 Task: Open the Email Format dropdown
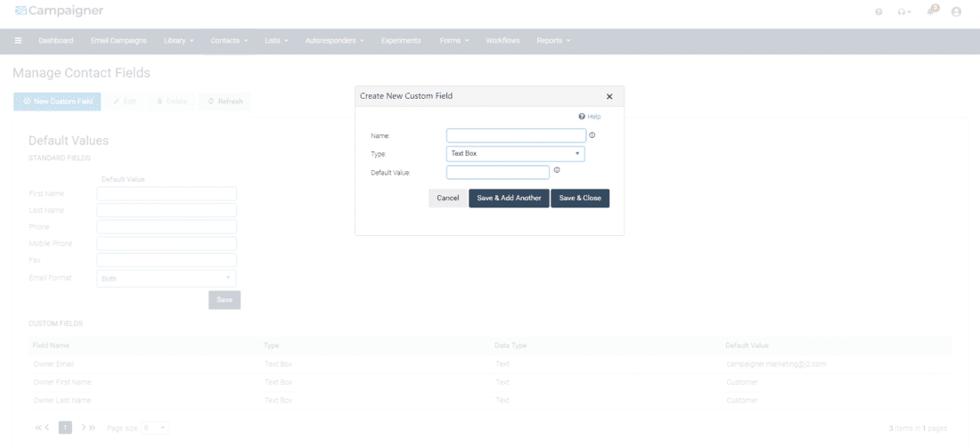(166, 279)
